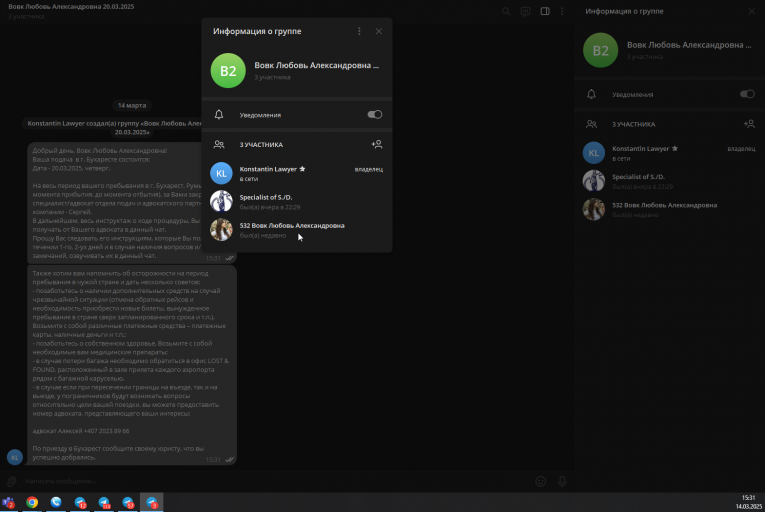Click the add member icon in right side panel
The width and height of the screenshot is (765, 512).
click(x=749, y=124)
